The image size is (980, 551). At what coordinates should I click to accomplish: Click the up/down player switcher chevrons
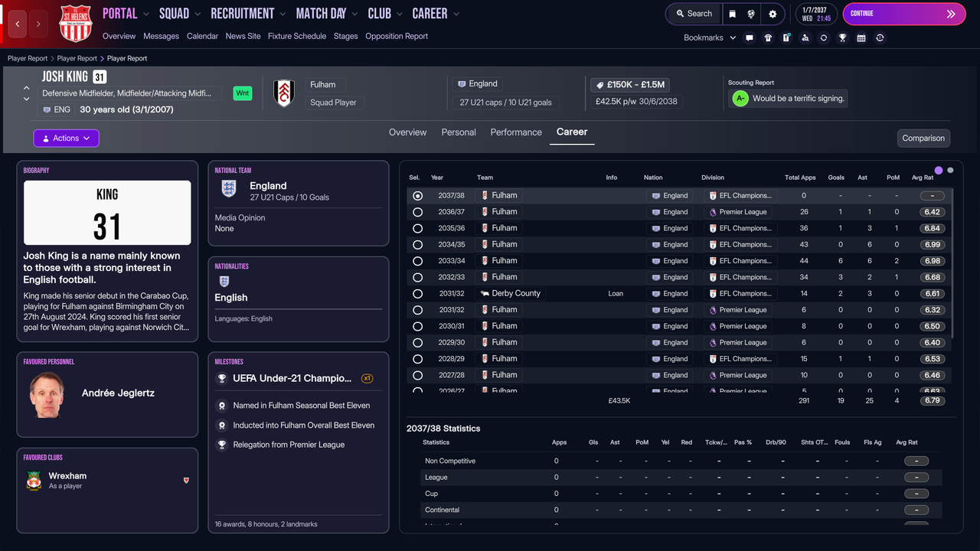[x=27, y=93]
